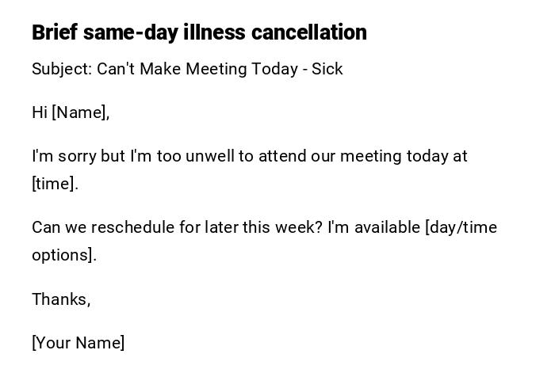This screenshot has width=555, height=392.
Task: Click the word "cancellation" in the heading
Action: (x=309, y=32)
